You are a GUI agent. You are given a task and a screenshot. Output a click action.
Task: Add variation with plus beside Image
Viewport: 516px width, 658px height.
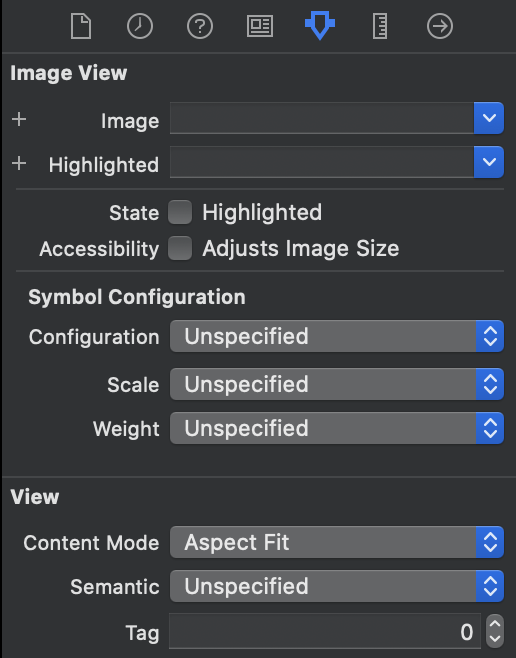(x=19, y=119)
